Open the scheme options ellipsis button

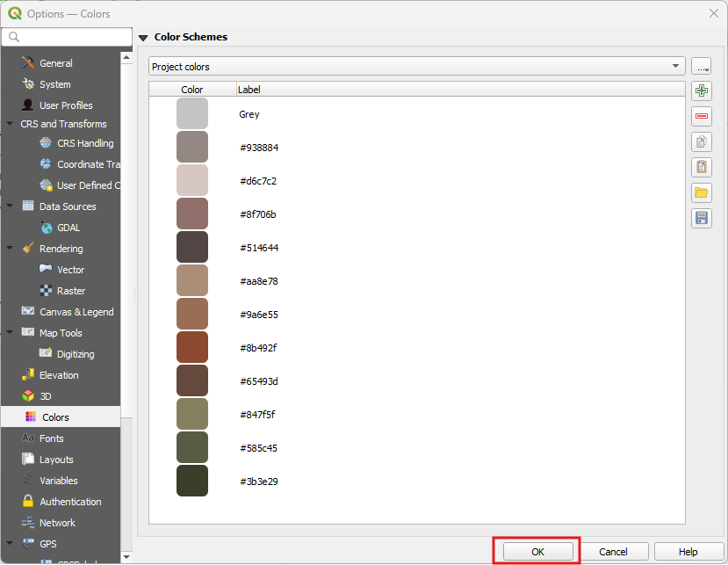701,66
